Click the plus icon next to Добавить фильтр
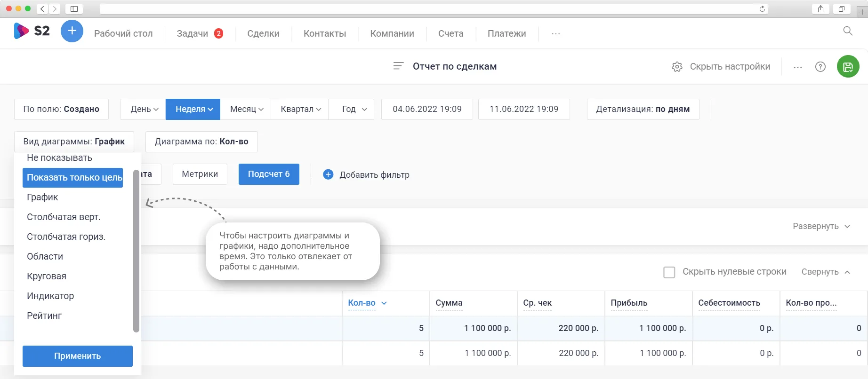This screenshot has width=868, height=379. pos(328,174)
